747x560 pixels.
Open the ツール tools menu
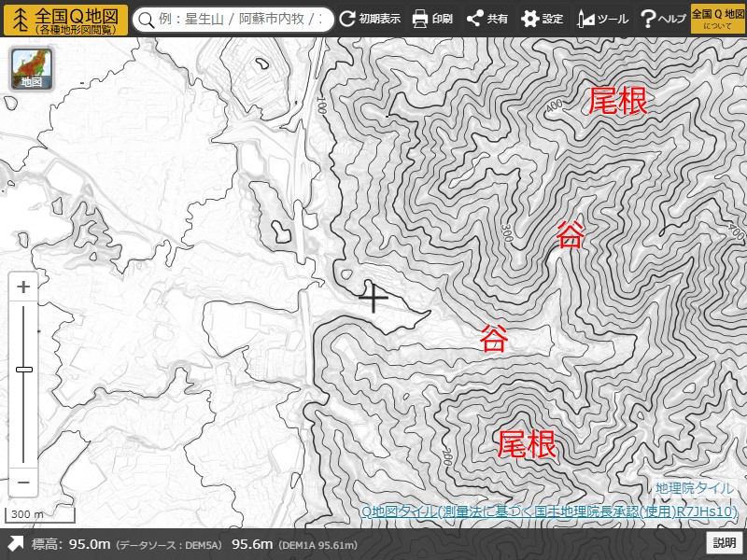(602, 19)
